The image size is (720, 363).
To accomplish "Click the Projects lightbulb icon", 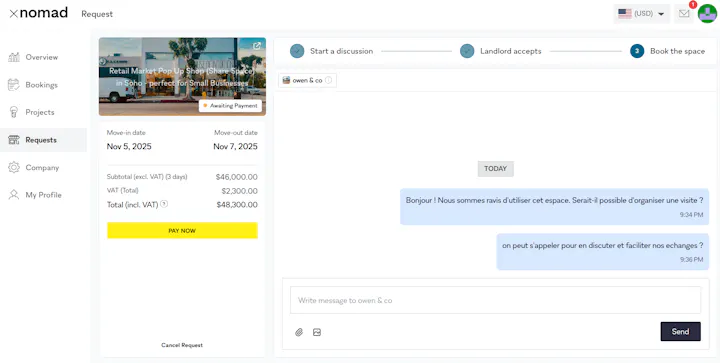I will coord(14,112).
